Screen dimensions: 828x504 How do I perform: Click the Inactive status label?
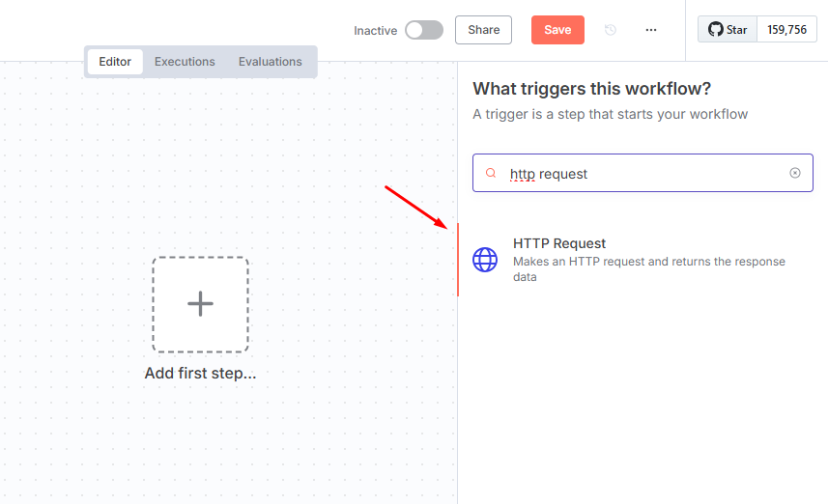point(376,31)
